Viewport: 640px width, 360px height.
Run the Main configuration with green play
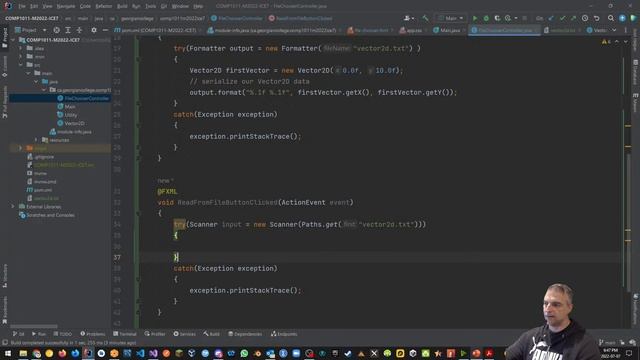pos(475,18)
